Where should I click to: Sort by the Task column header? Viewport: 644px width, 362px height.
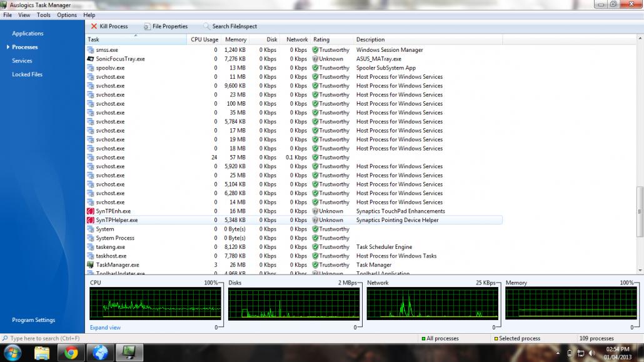coord(136,39)
